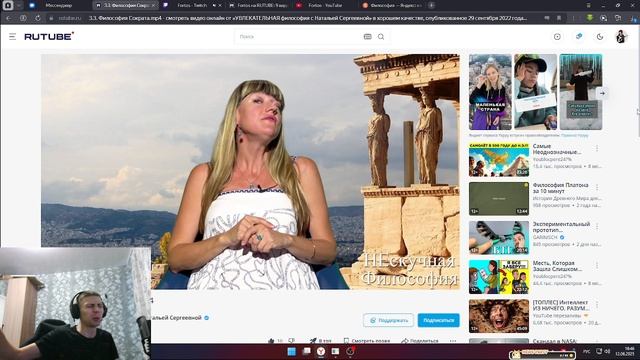Click the blue Подписаться button
The image size is (640, 360).
438,320
